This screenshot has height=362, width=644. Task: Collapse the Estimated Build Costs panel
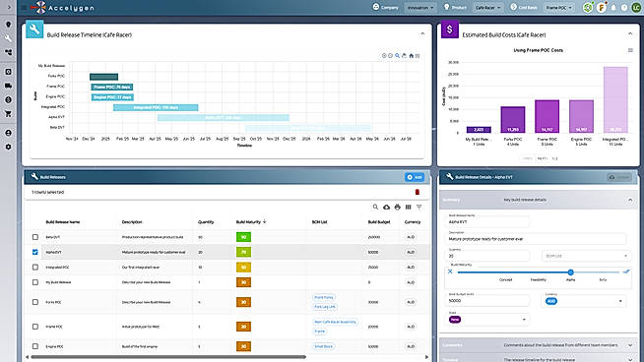pos(630,34)
